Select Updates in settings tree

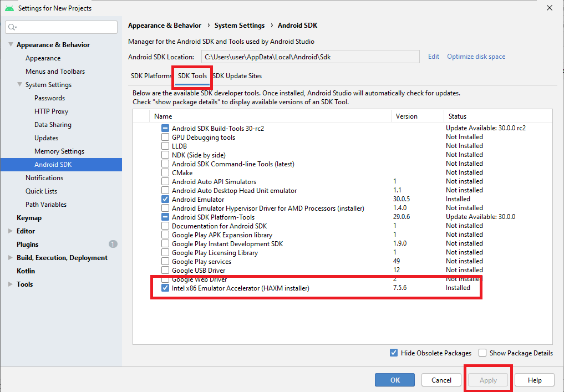click(x=46, y=138)
